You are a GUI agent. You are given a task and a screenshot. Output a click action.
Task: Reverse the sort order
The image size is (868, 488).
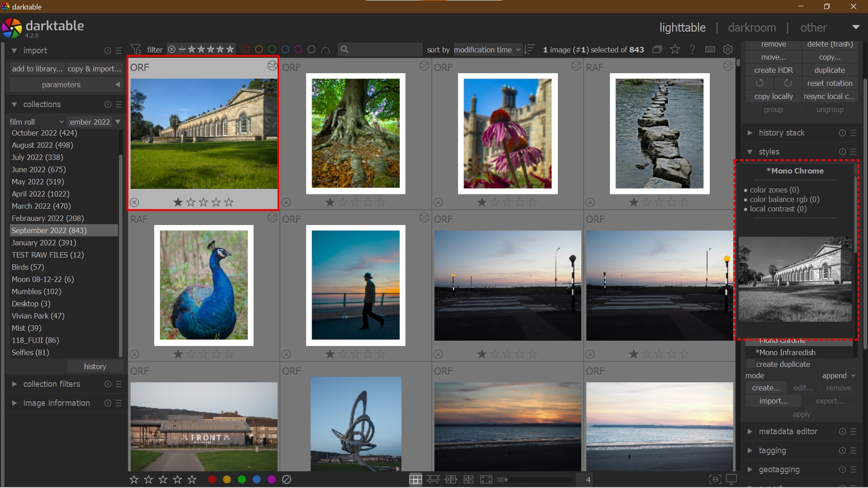529,49
